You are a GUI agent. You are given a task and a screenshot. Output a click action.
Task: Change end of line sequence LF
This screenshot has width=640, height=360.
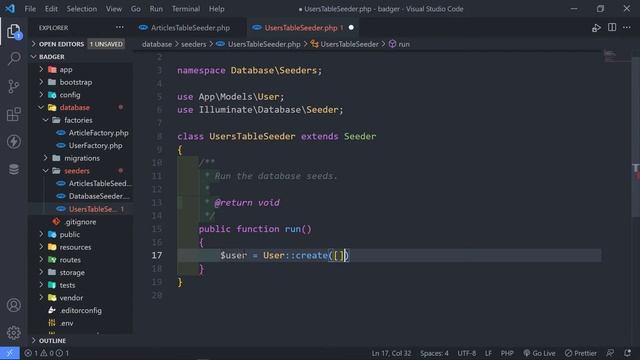488,353
